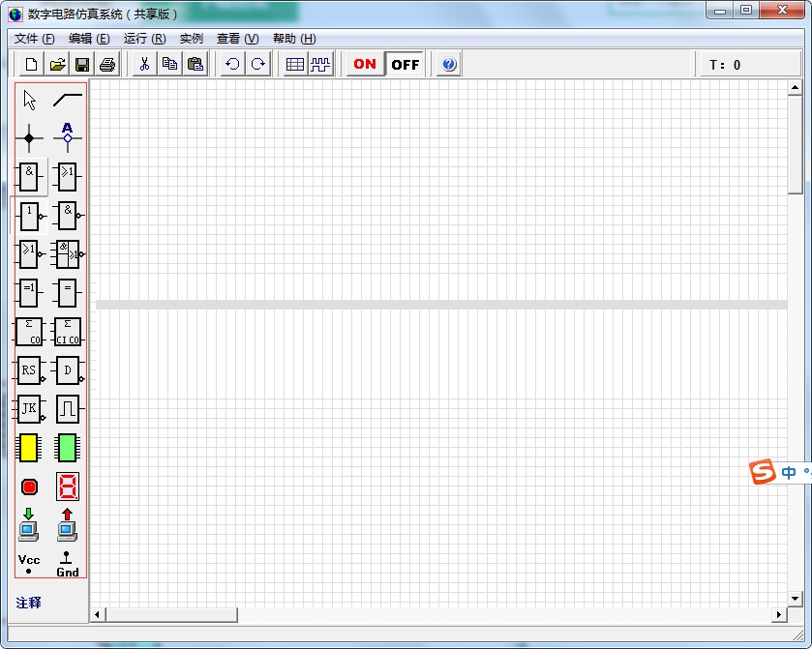
Task: Pick the JK flip-flop component
Action: click(x=29, y=409)
